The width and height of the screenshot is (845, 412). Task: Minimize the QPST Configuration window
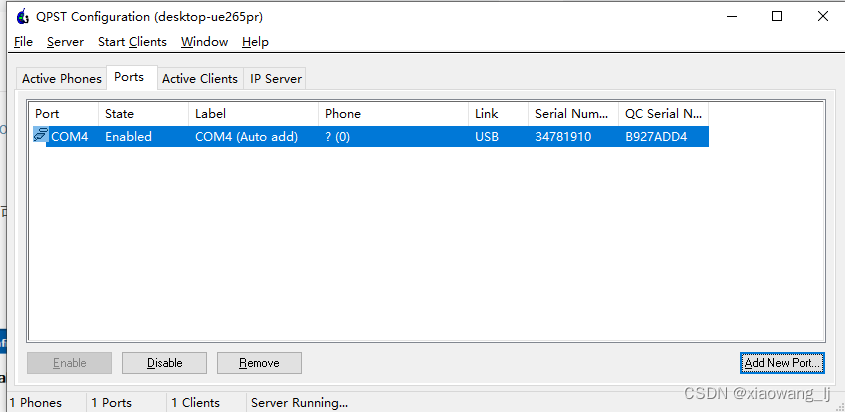click(x=731, y=17)
